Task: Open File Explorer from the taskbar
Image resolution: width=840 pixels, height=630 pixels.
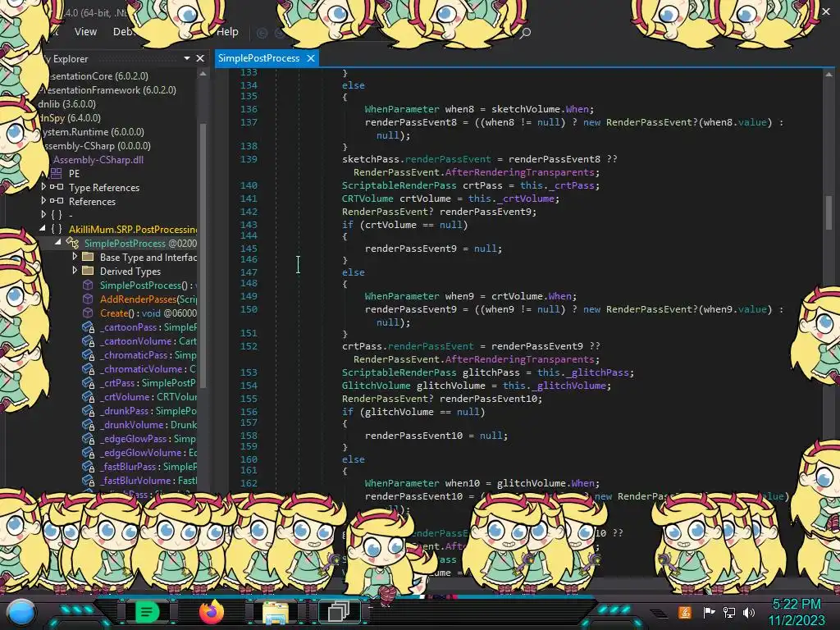Action: coord(276,612)
